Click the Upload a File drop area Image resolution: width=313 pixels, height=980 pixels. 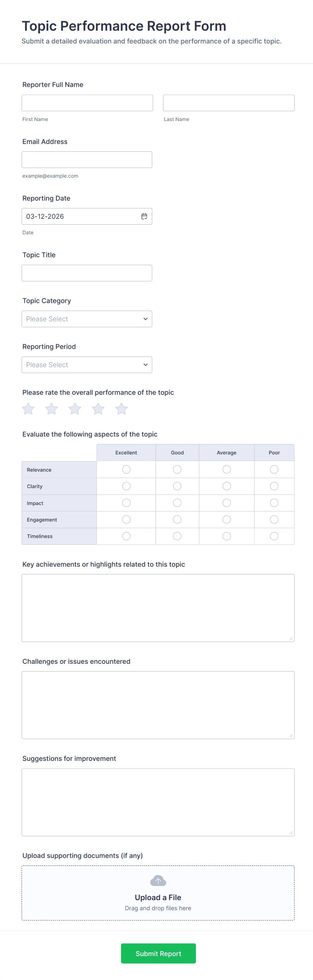point(158,898)
